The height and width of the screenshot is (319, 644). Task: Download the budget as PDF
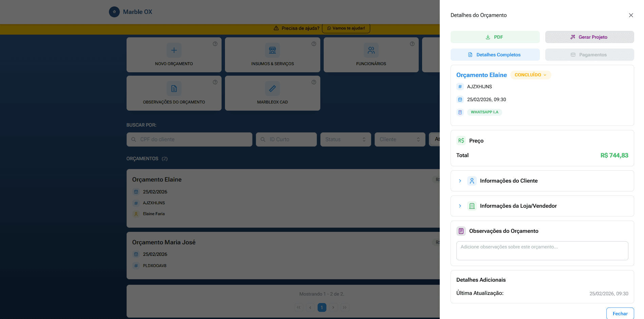pos(495,37)
